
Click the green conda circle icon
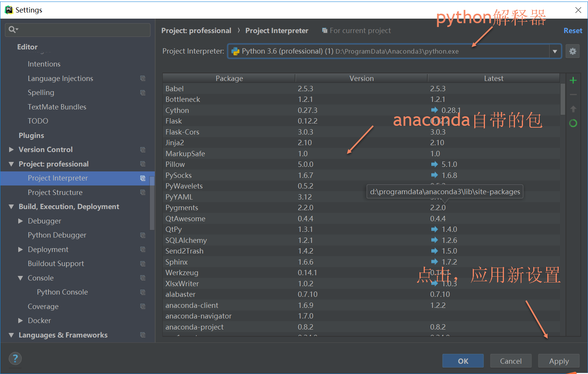coord(573,123)
